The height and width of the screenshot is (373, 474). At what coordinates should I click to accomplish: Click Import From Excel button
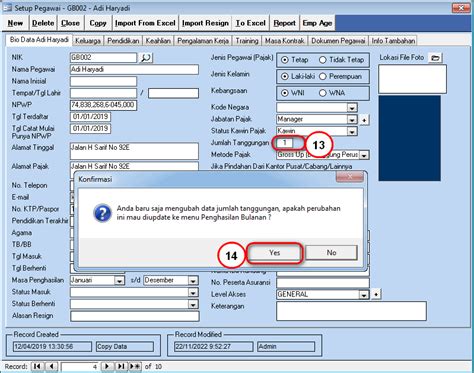click(145, 23)
